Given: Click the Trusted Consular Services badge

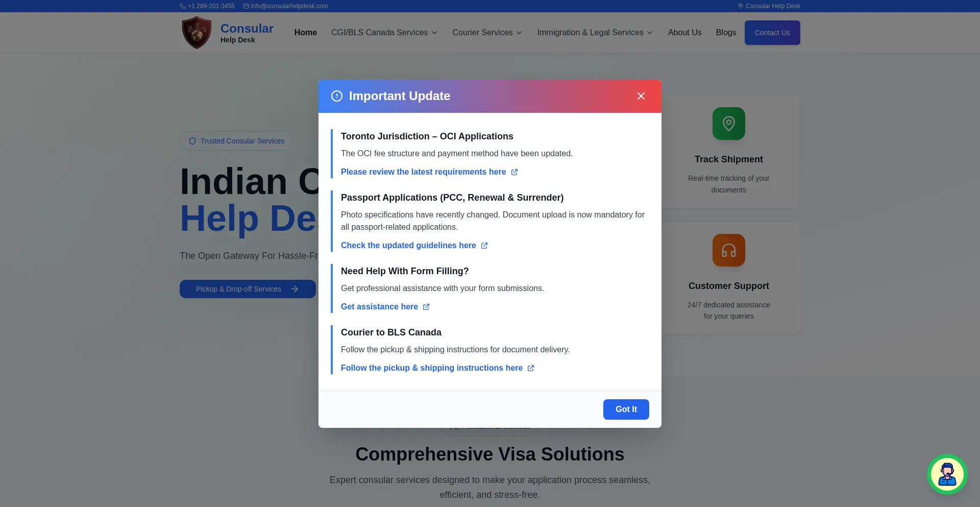Looking at the screenshot, I should (x=236, y=141).
